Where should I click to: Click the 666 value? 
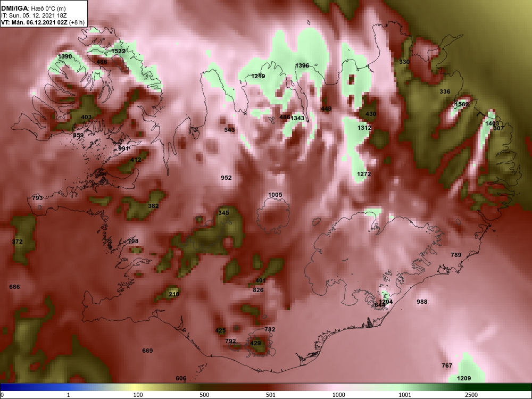(x=14, y=287)
